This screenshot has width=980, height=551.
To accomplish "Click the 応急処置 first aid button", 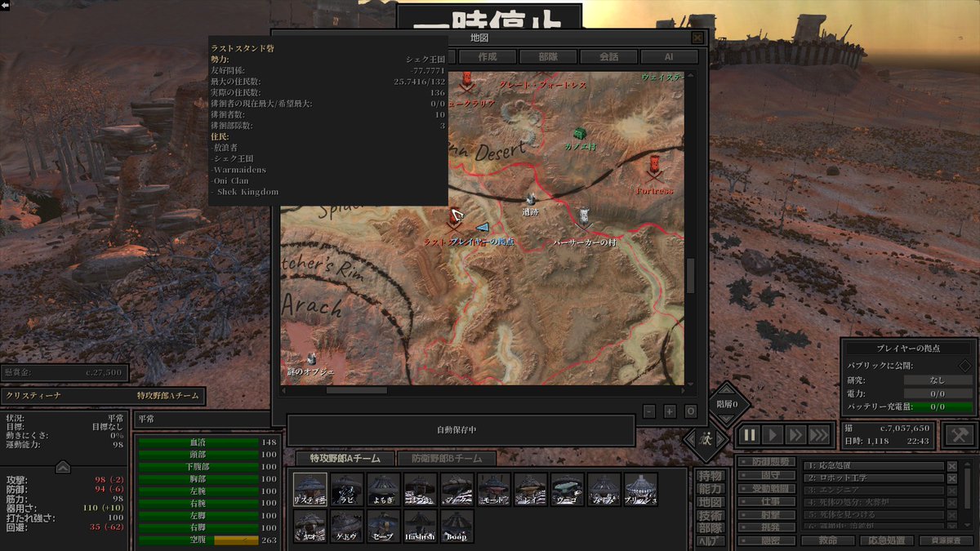I will pyautogui.click(x=887, y=540).
